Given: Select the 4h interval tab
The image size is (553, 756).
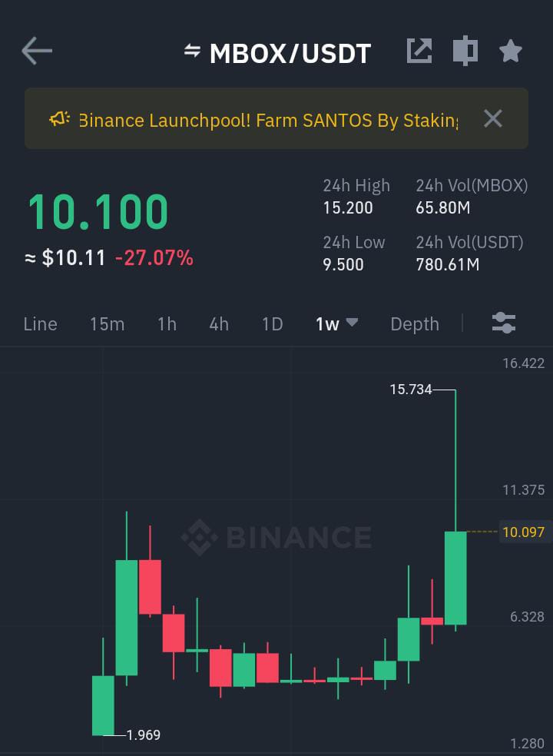Looking at the screenshot, I should coord(219,324).
